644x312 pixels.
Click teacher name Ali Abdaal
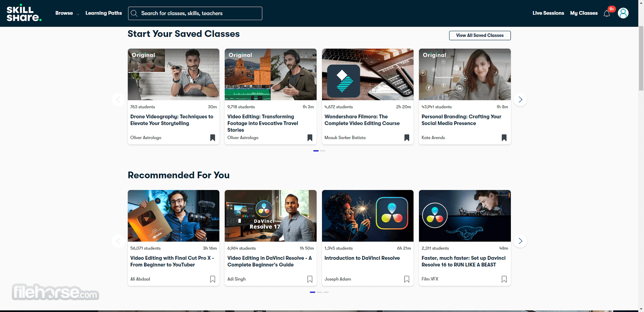tap(140, 279)
